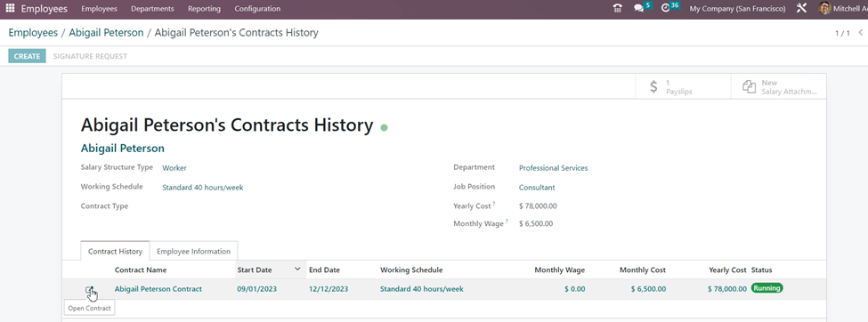Open the Worker salary structure type link

click(174, 167)
